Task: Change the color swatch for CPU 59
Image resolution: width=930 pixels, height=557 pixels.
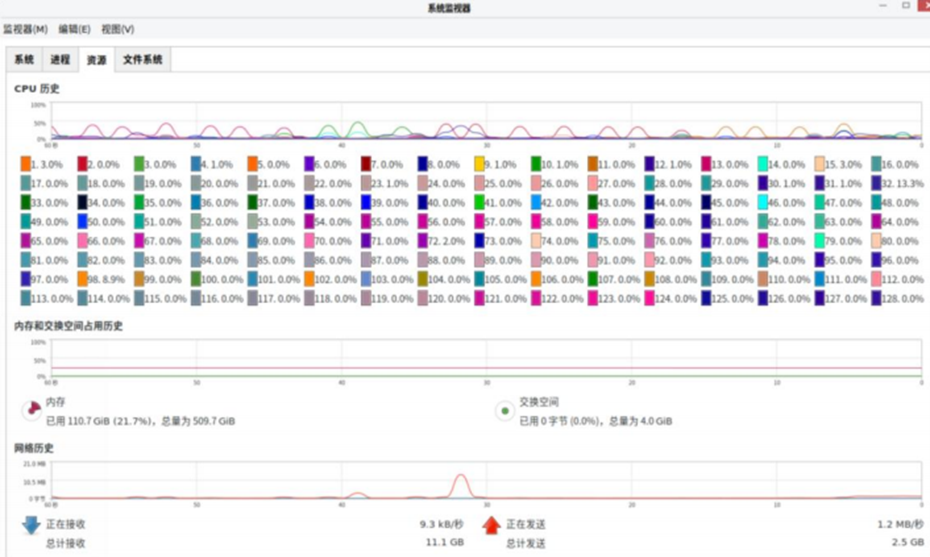Action: (593, 222)
